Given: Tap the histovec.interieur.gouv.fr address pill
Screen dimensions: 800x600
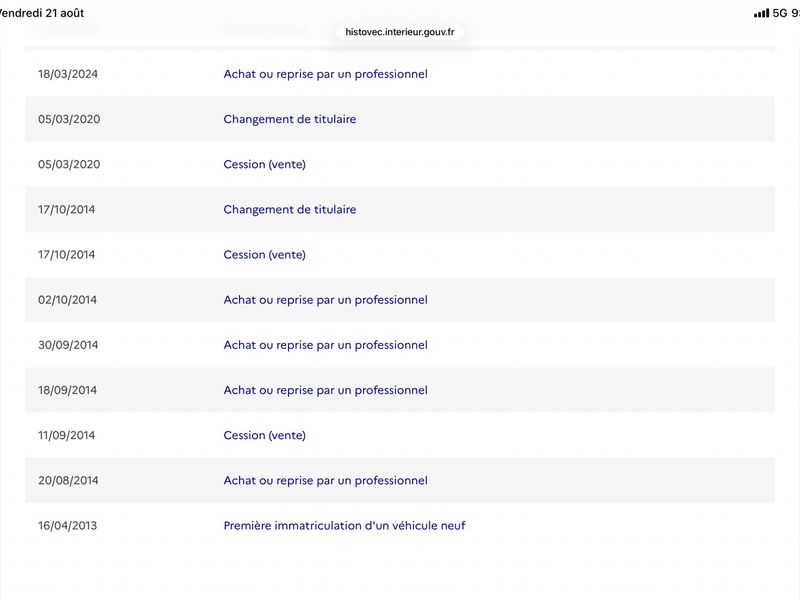Looking at the screenshot, I should click(399, 32).
